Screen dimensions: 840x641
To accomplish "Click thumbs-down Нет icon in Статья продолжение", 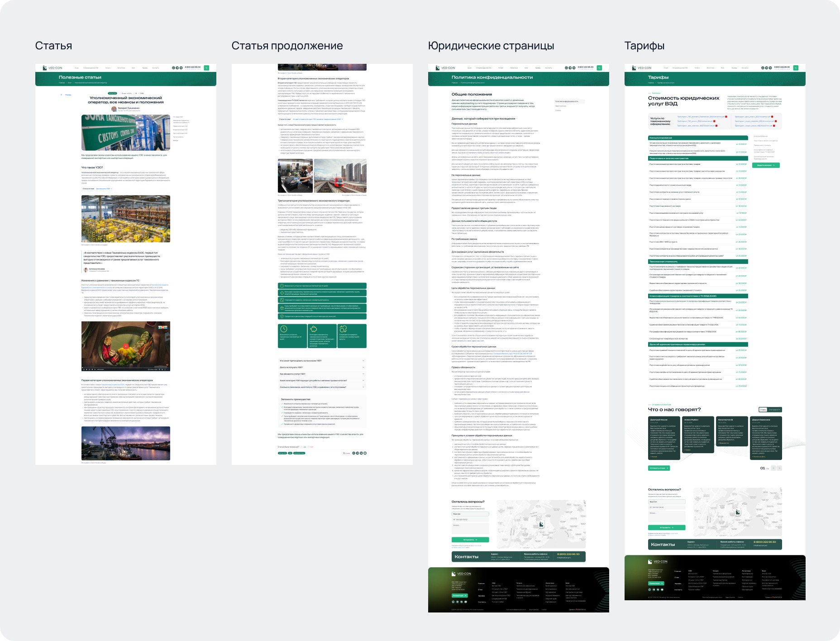I will (x=309, y=447).
